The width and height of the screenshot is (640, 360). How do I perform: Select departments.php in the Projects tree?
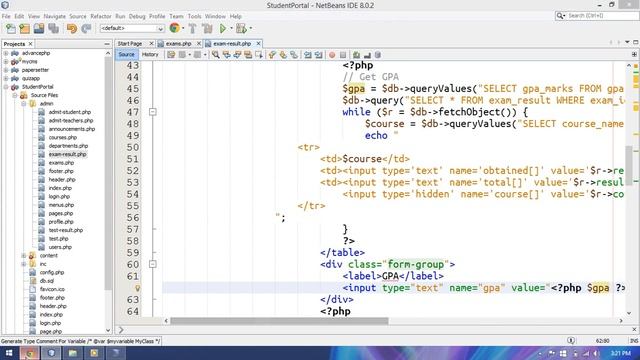click(68, 146)
